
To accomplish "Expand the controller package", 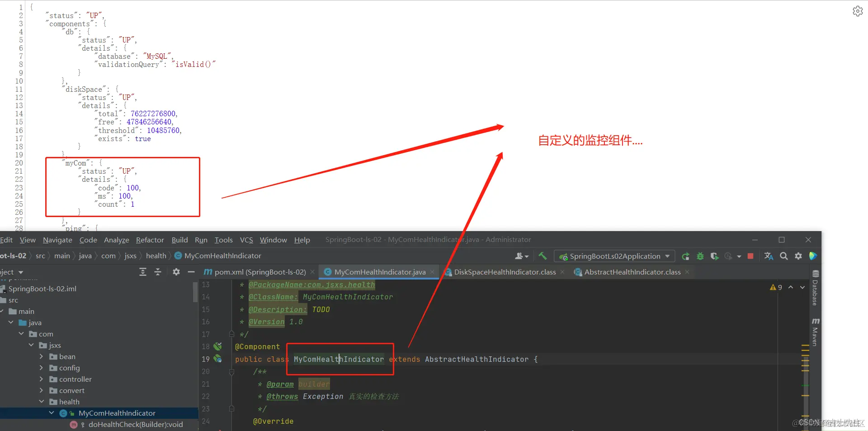I will click(x=41, y=379).
